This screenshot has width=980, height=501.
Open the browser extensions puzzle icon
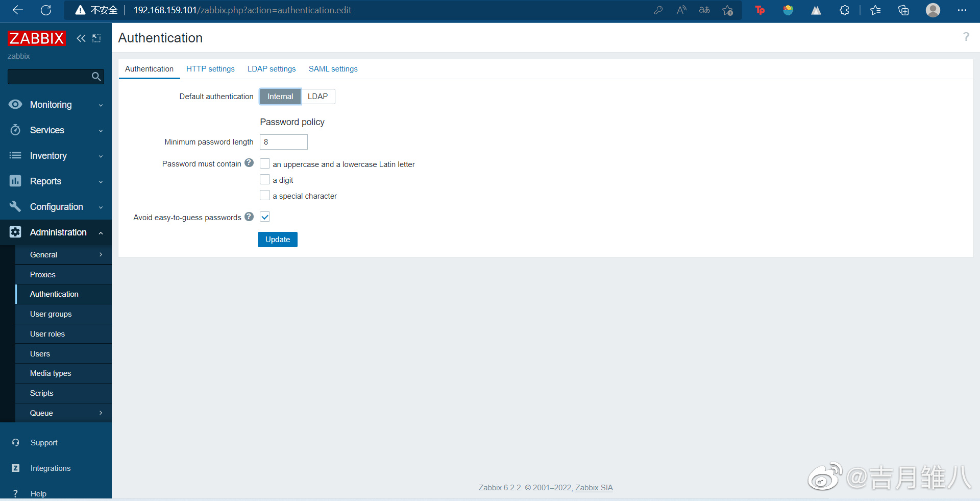844,10
